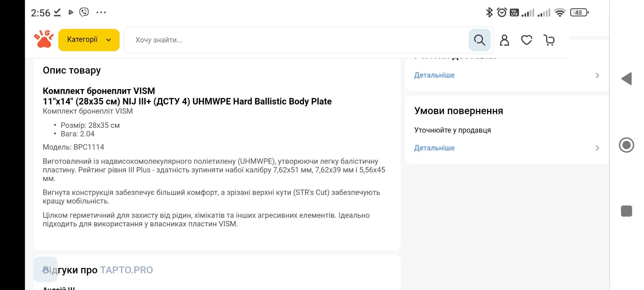This screenshot has width=644, height=290.
Task: Open the BIG paw logo home page
Action: coord(44,39)
